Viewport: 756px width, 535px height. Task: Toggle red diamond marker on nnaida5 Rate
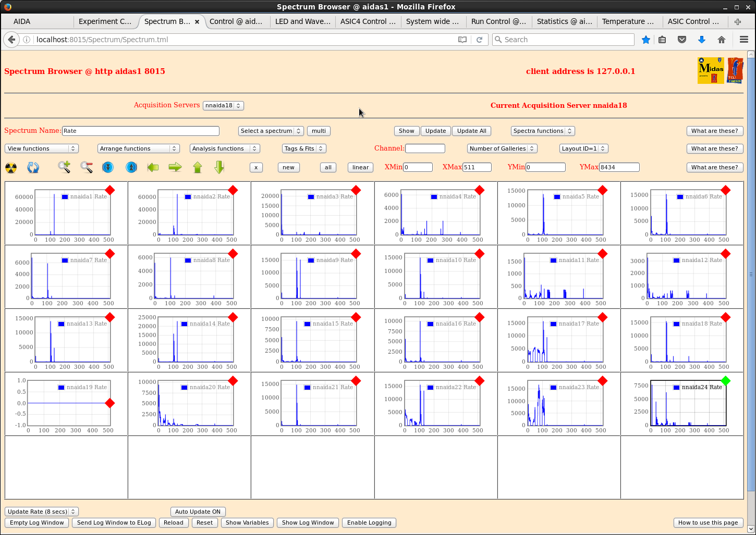point(603,190)
